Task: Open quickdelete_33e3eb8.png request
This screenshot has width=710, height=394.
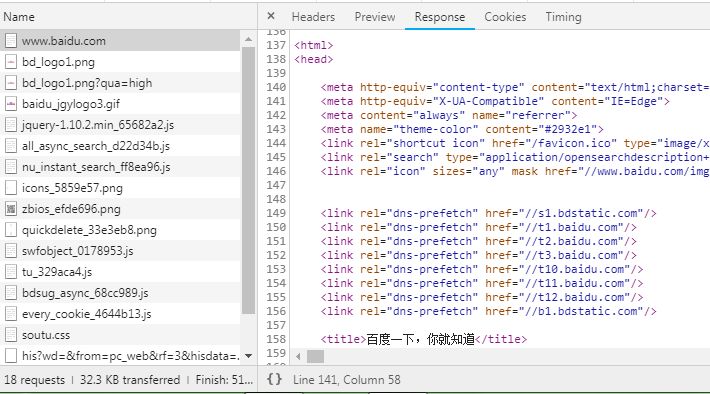Action: coord(120,230)
